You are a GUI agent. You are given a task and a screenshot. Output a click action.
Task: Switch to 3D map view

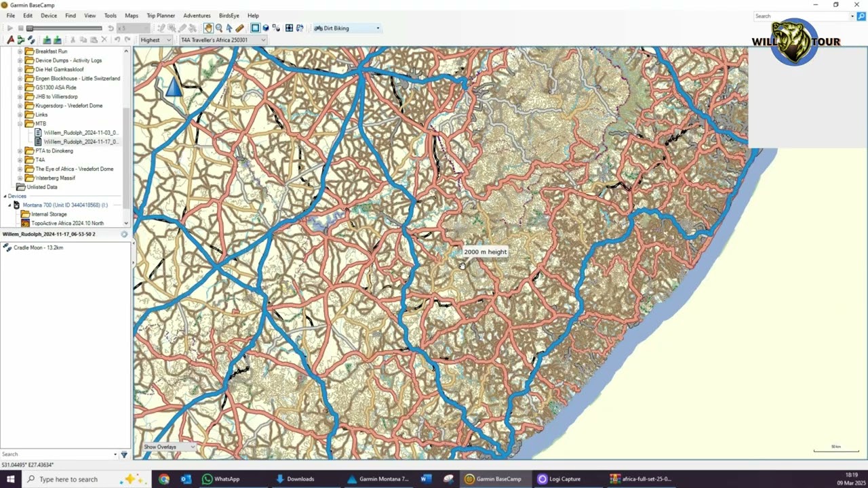click(266, 28)
